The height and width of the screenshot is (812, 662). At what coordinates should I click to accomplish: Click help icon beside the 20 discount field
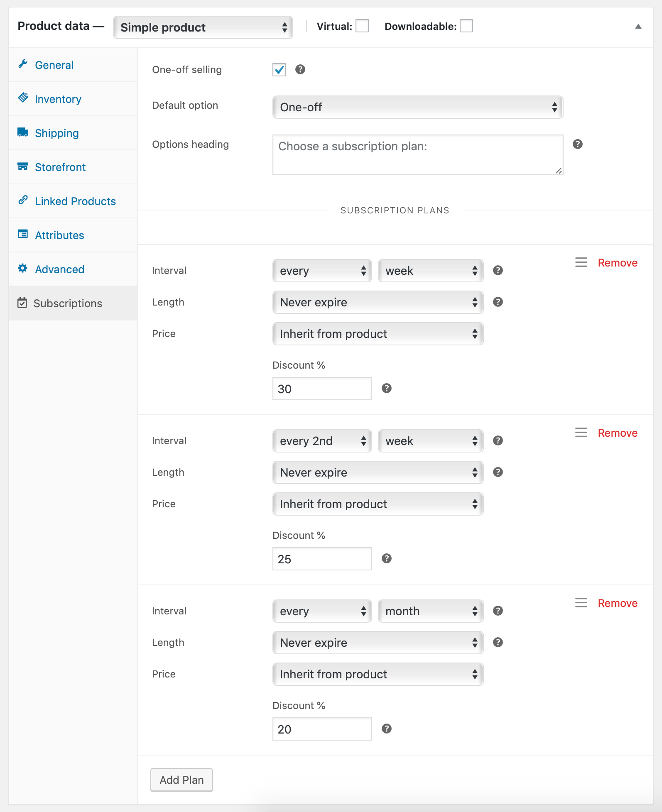click(386, 729)
